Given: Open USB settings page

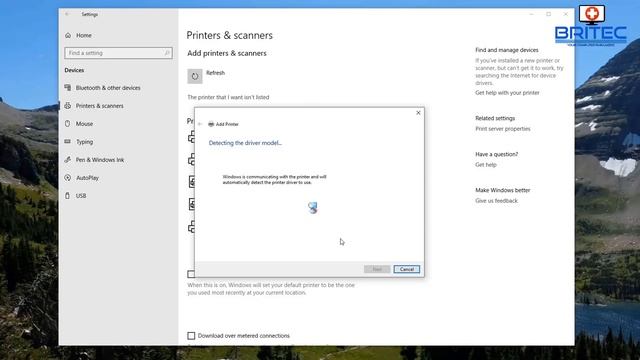Looking at the screenshot, I should tap(81, 196).
